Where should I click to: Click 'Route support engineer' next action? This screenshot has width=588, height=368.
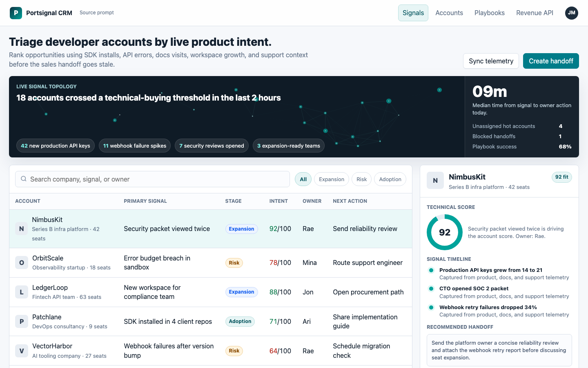click(x=367, y=263)
